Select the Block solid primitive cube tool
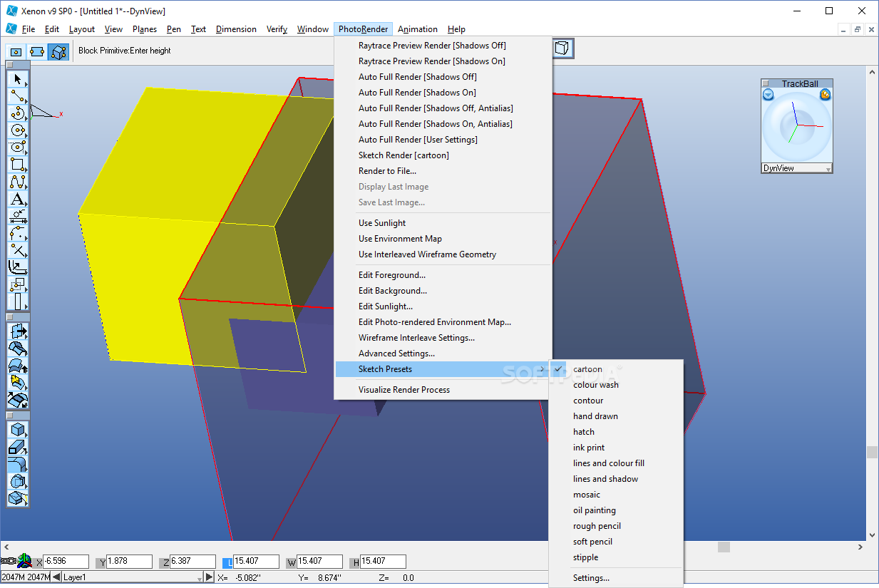The height and width of the screenshot is (588, 879). pyautogui.click(x=18, y=430)
